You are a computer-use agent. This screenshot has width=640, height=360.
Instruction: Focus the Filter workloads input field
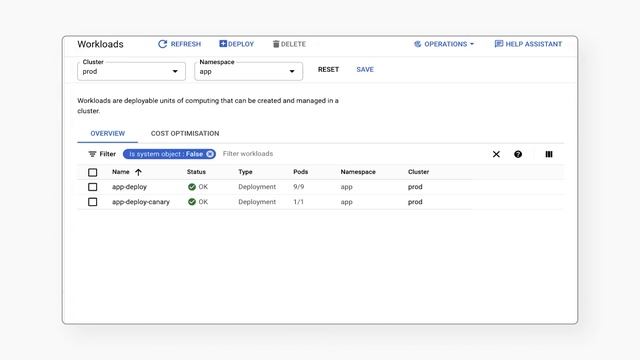click(x=248, y=154)
